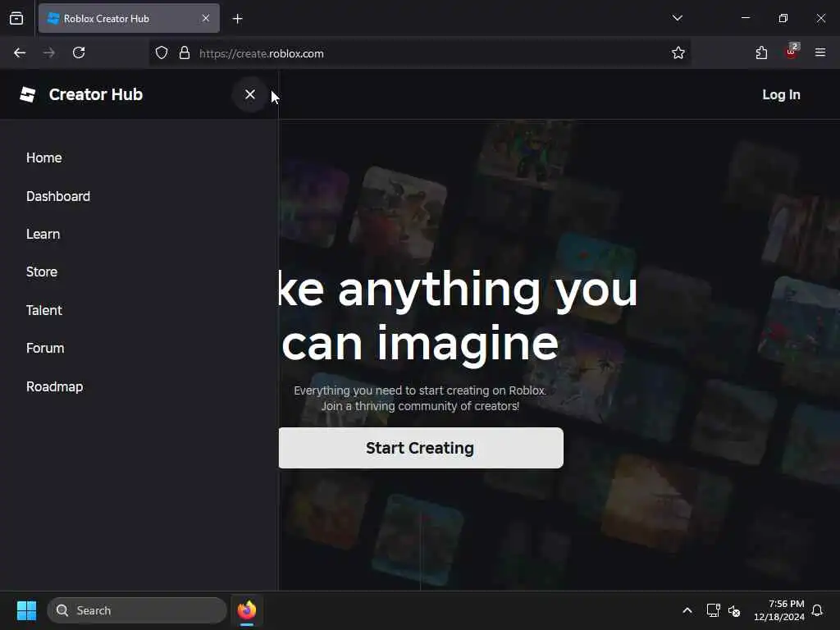Click the Firefox taskbar icon
The image size is (840, 630).
pyautogui.click(x=247, y=610)
